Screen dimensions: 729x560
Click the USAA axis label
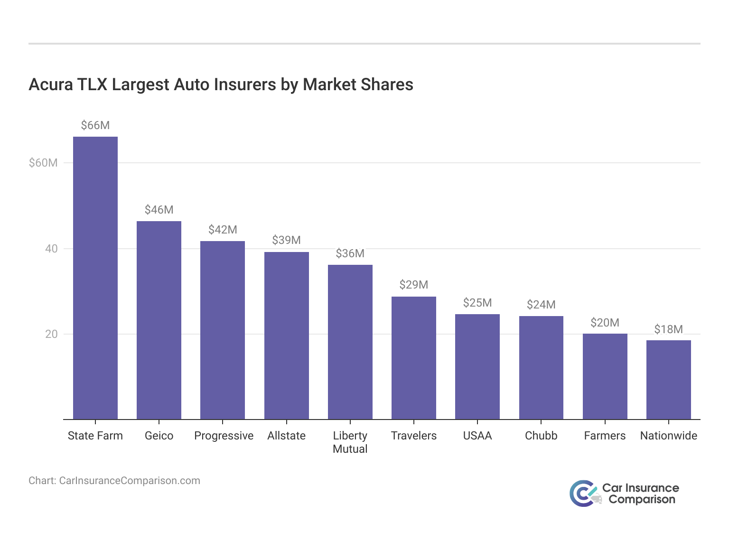tap(477, 436)
